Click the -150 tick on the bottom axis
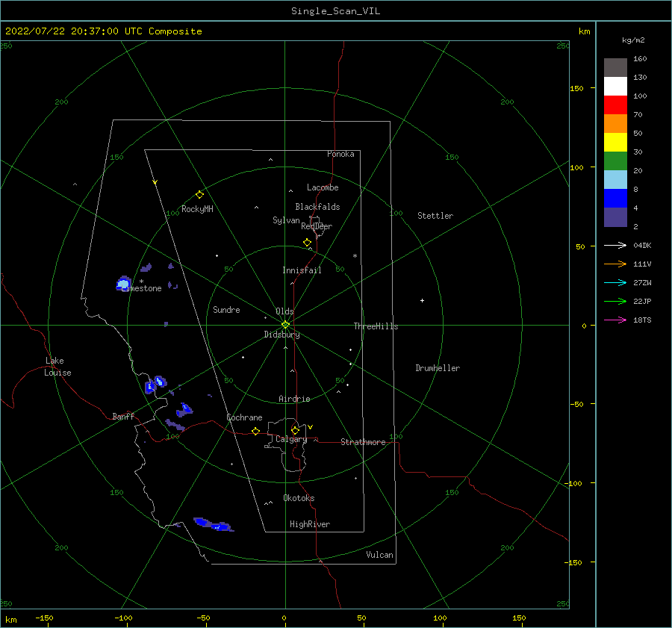 [x=44, y=618]
